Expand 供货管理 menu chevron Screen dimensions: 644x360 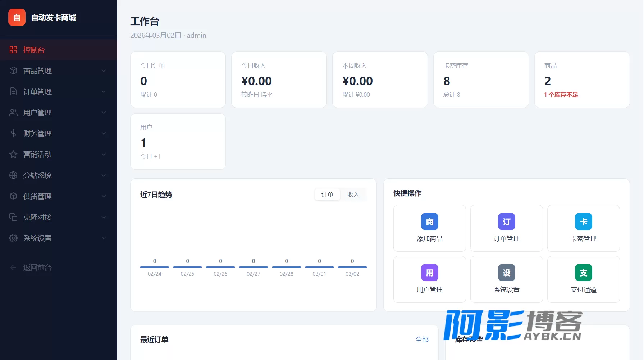point(104,196)
